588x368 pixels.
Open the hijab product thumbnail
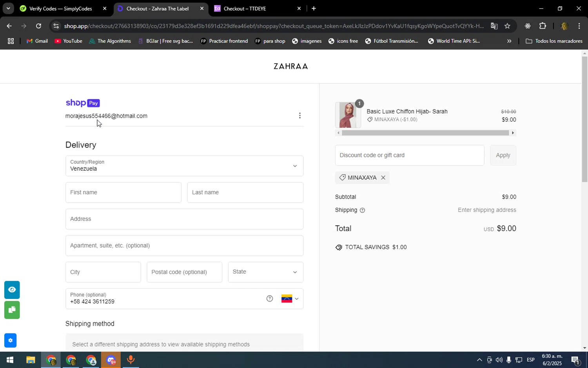tap(348, 115)
